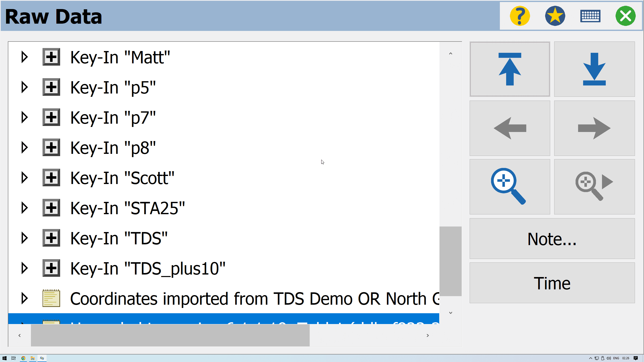Viewport: 644px width, 362px height.
Task: Click the horizontal scrollbar right arrow
Action: [428, 335]
